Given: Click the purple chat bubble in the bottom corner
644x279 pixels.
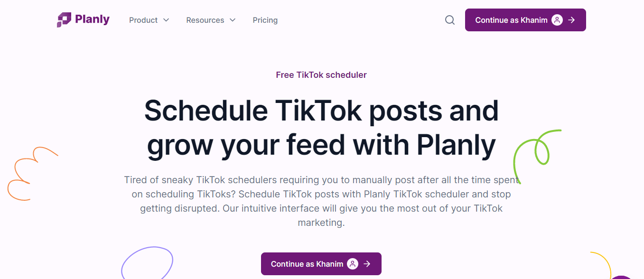Looking at the screenshot, I should 623,277.
